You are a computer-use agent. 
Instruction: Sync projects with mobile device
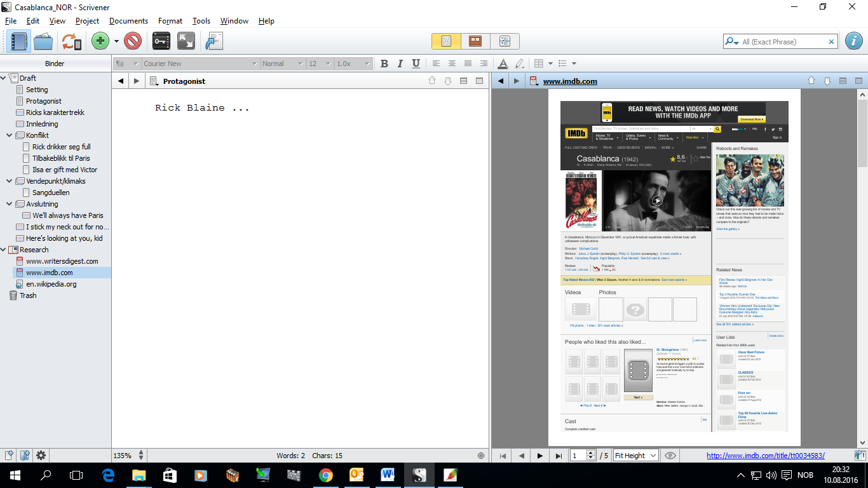[69, 41]
